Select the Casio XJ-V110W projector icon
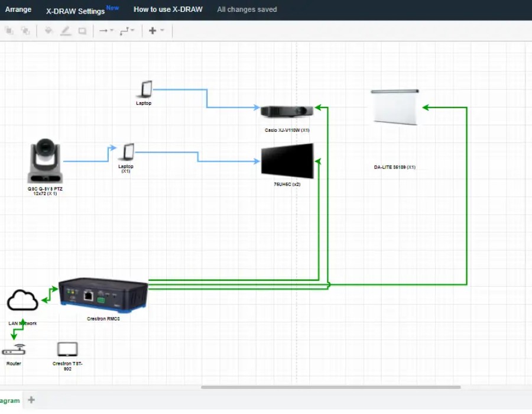Image resolution: width=532 pixels, height=414 pixels. click(x=287, y=111)
